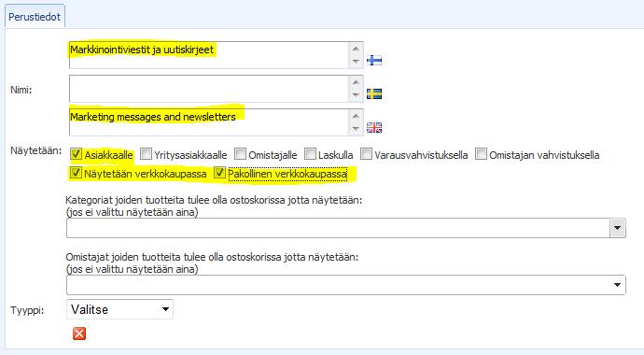This screenshot has width=644, height=355.
Task: Click down arrow in English name field
Action: pos(356,129)
